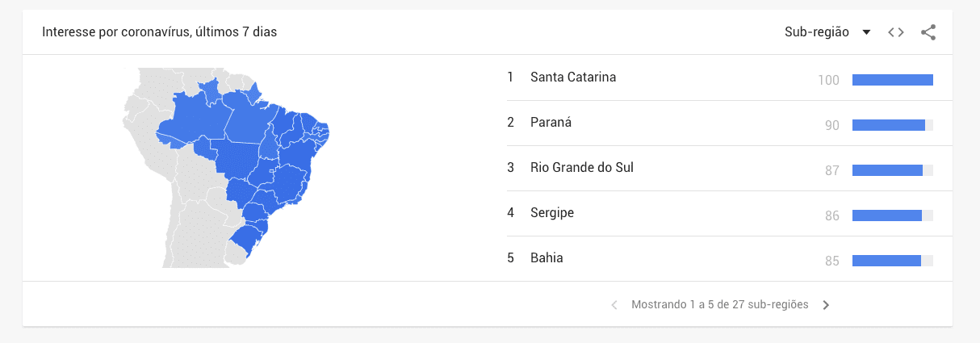Click the Brazil map
The width and height of the screenshot is (980, 343).
coord(258,161)
